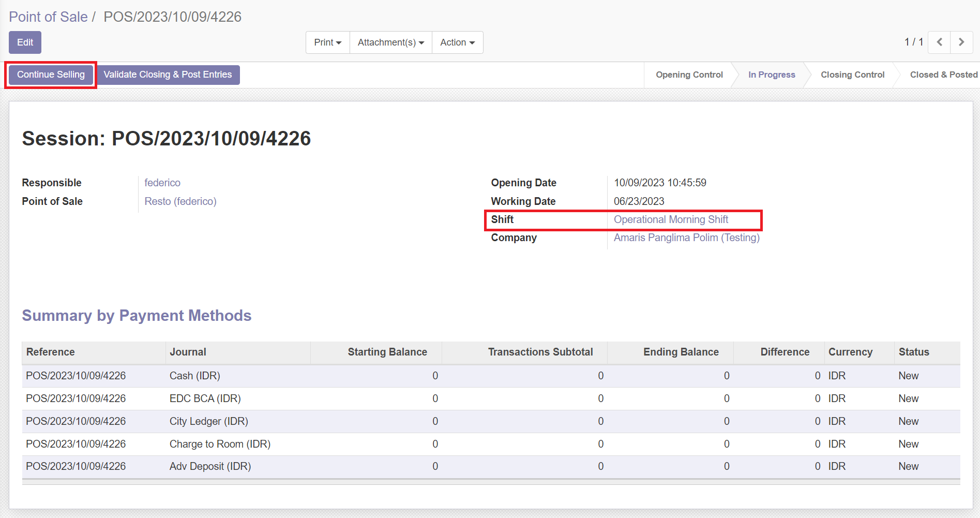The image size is (980, 518).
Task: Sort by Difference column header
Action: click(x=779, y=352)
